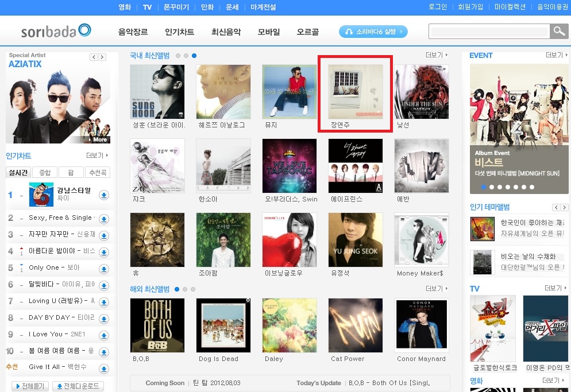
Task: Click 전체듣기 play all button
Action: pyautogui.click(x=30, y=386)
